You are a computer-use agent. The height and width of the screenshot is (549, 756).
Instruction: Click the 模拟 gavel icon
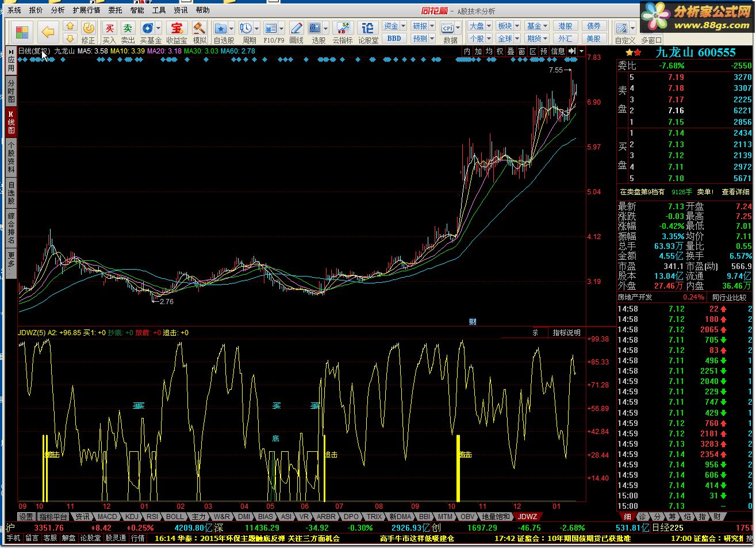pos(199,28)
